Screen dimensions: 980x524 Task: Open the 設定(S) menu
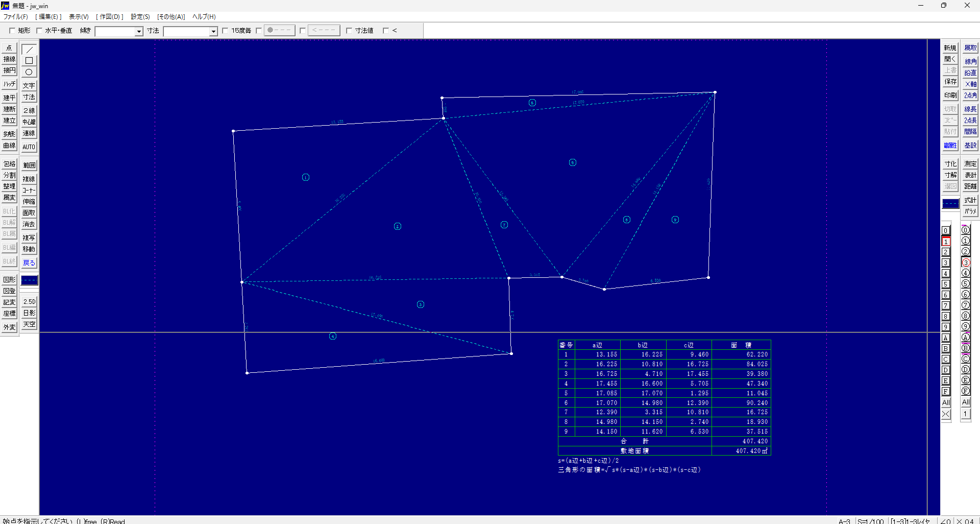tap(140, 17)
